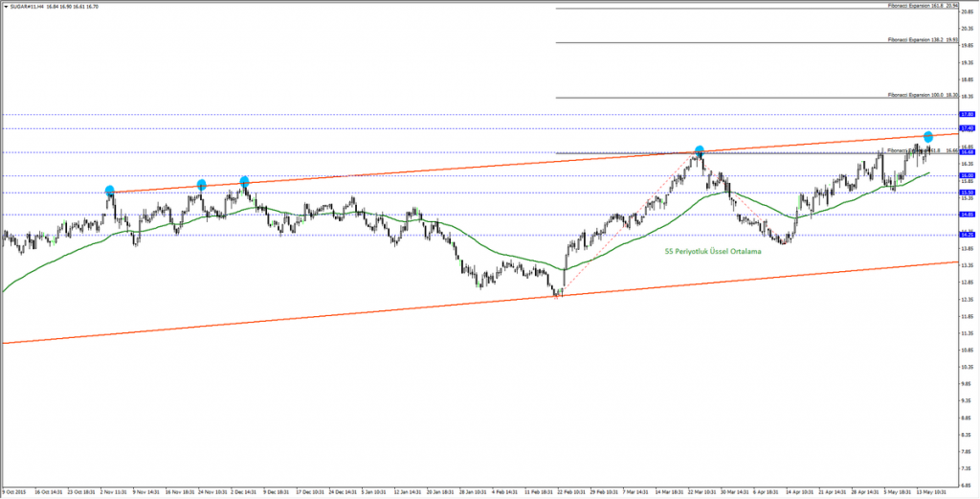Click the 14.25 horizontal level price tag
This screenshot has width=980, height=499.
pyautogui.click(x=968, y=235)
